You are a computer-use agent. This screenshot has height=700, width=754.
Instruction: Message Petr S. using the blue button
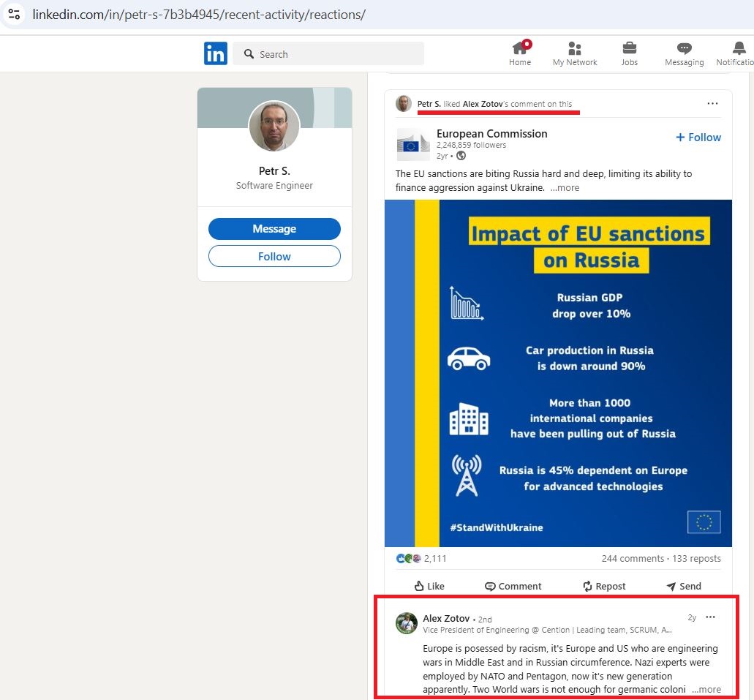274,228
